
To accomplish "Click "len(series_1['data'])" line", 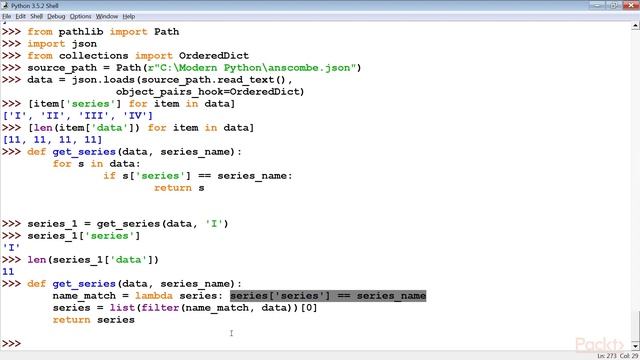I will tap(93, 260).
